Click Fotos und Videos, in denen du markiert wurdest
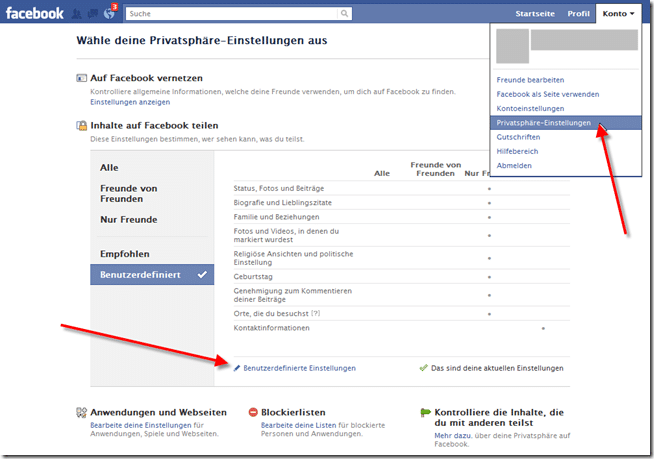The image size is (654, 459). [401, 235]
